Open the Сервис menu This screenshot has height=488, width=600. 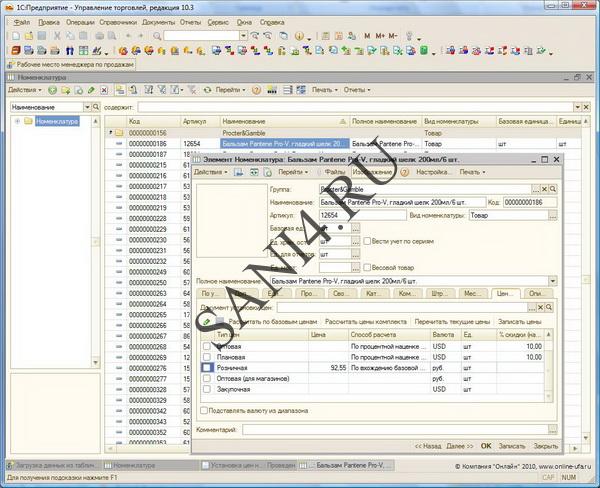coord(218,22)
